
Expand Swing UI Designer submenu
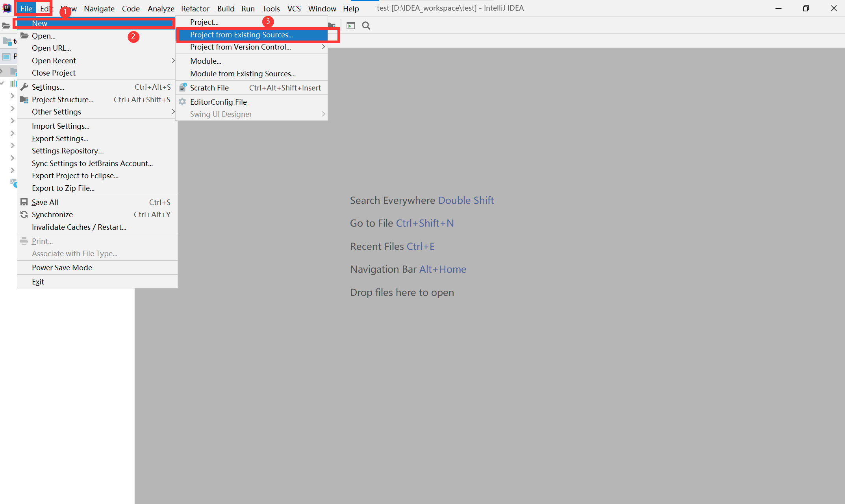tap(253, 114)
